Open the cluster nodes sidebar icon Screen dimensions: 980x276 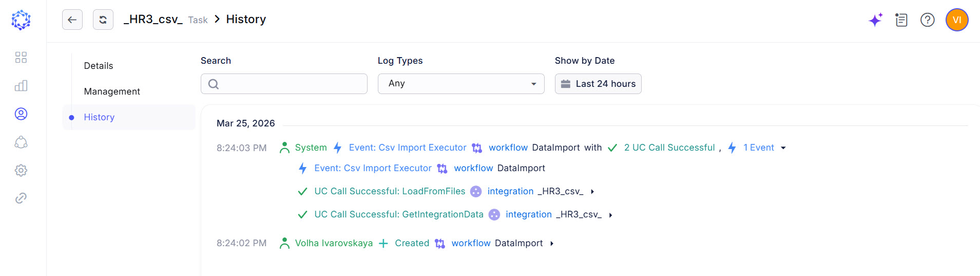coord(21,142)
